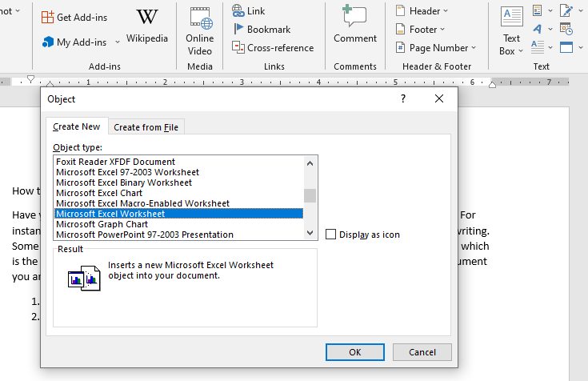Cancel the Object dialog

422,352
